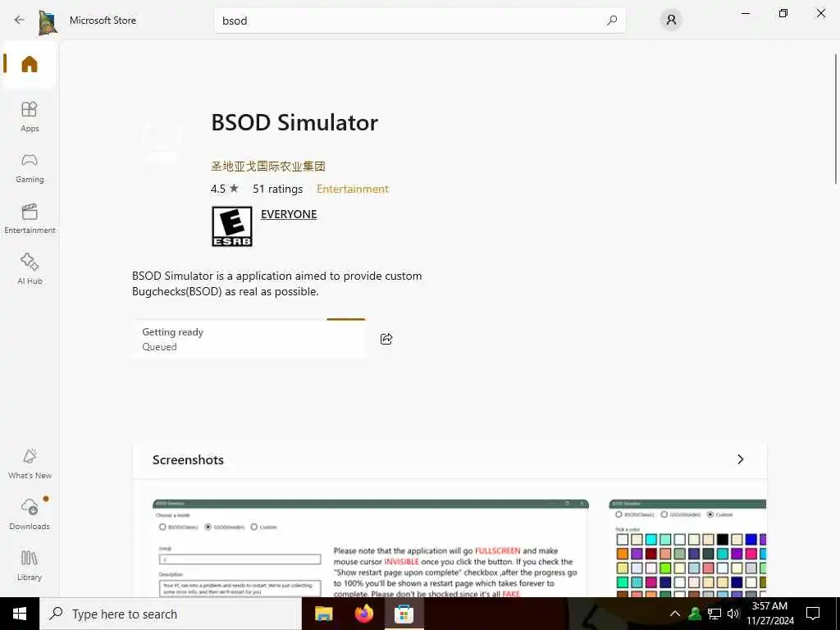The width and height of the screenshot is (840, 630).
Task: Open the Entertainment category link
Action: tap(353, 189)
